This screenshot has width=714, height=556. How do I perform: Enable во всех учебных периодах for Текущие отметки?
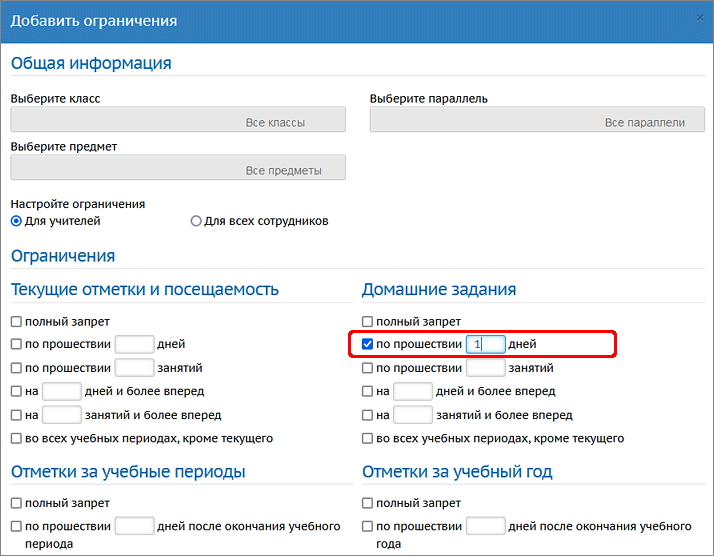[16, 438]
